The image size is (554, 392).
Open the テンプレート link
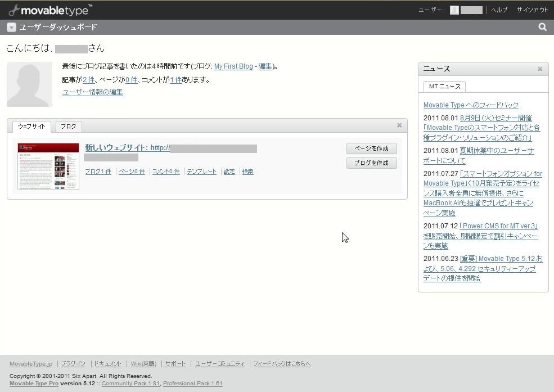pos(202,172)
